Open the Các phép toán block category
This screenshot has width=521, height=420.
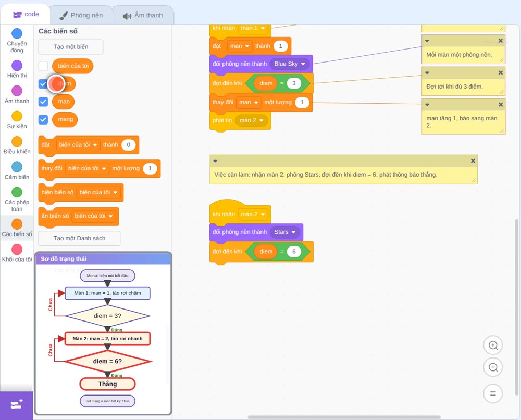[17, 200]
